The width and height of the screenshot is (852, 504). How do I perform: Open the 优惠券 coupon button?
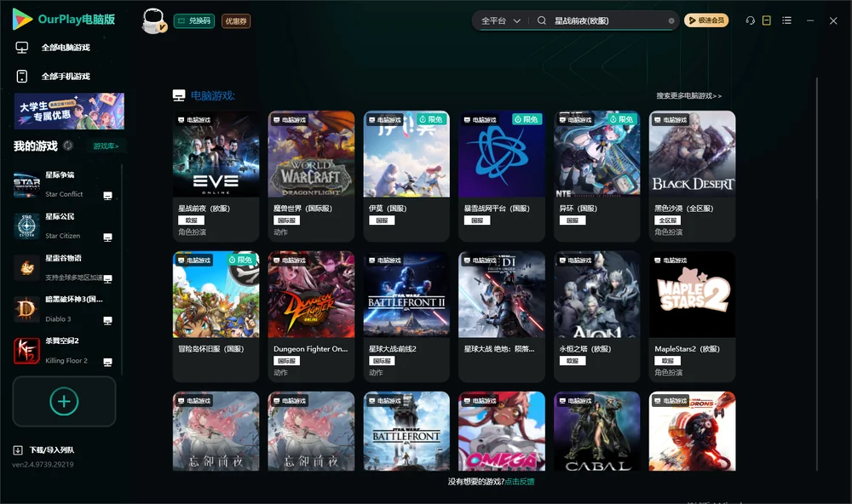click(236, 21)
